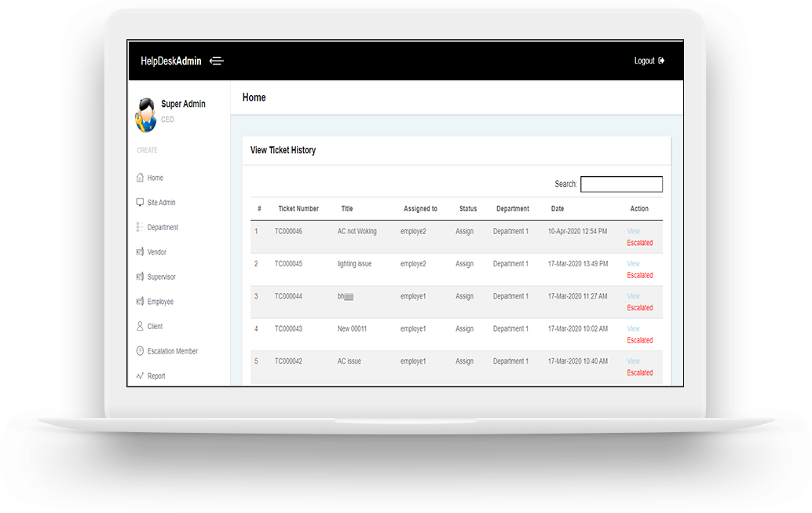Image resolution: width=812 pixels, height=513 pixels.
Task: Click the Report chart icon
Action: 140,376
